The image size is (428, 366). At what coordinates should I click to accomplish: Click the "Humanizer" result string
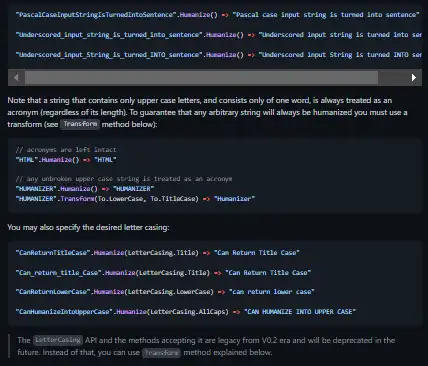point(234,199)
